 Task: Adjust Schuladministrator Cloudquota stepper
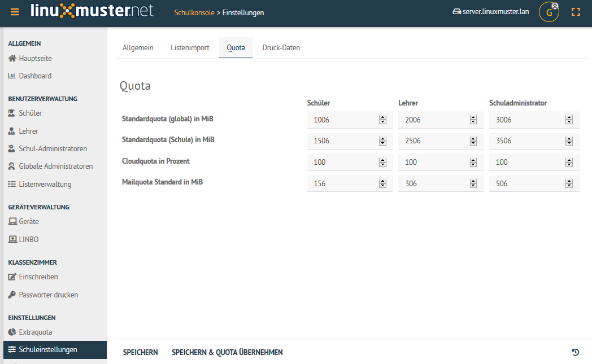[569, 162]
